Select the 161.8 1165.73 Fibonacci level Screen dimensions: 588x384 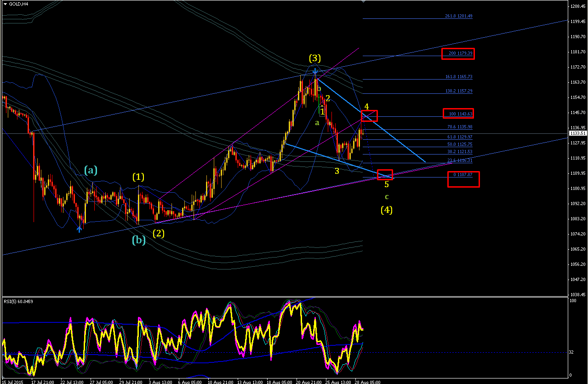click(x=458, y=77)
